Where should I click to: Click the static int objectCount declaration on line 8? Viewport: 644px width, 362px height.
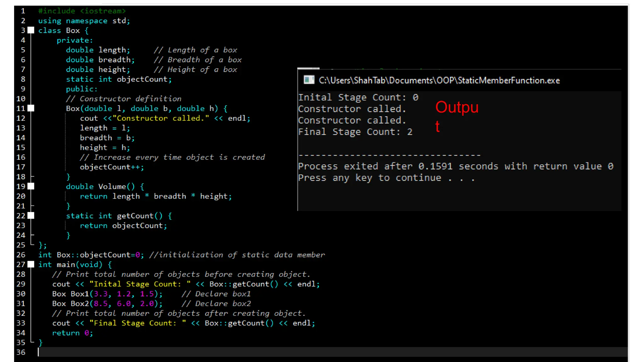pos(119,79)
